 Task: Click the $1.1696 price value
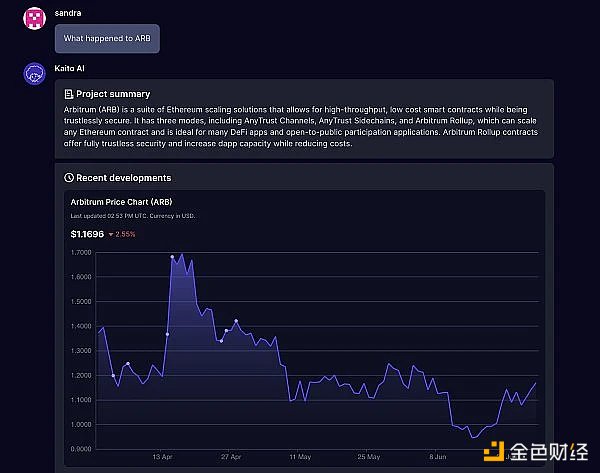(x=87, y=234)
